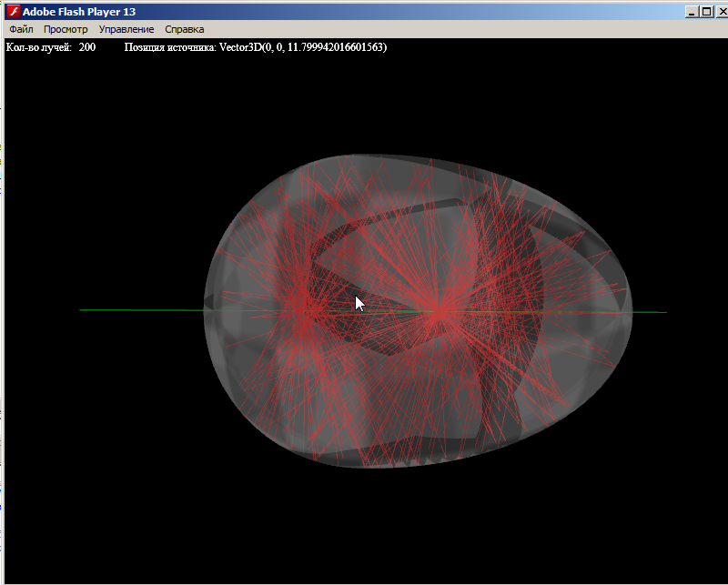Click the left end of the green axis line

click(x=82, y=310)
